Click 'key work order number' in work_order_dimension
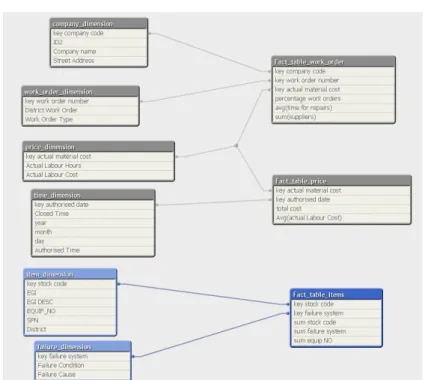 coord(80,101)
